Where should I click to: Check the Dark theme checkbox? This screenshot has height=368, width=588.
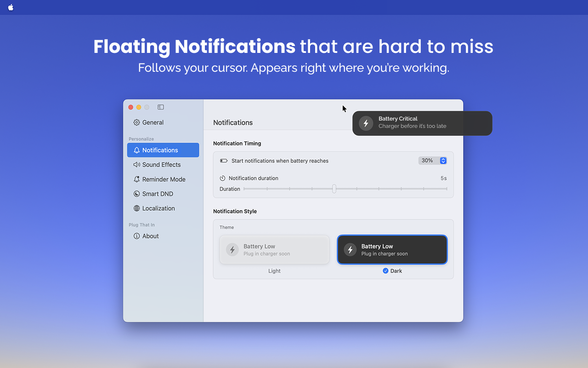click(x=385, y=270)
